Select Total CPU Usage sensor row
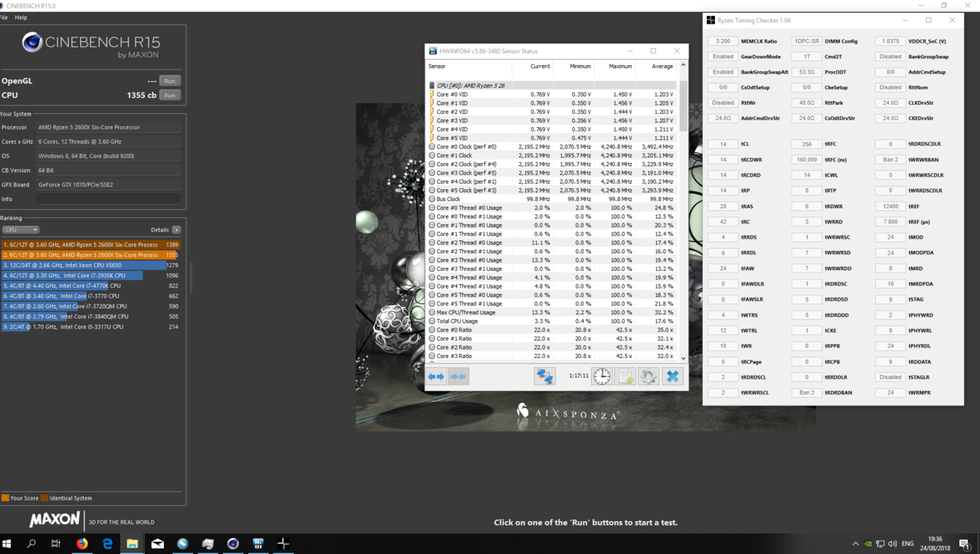The image size is (980, 554). point(552,321)
